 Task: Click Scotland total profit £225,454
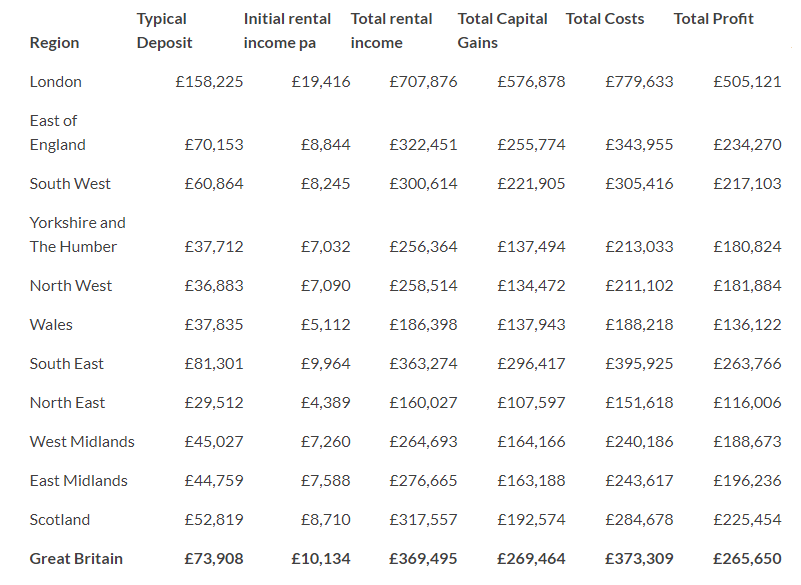(747, 520)
